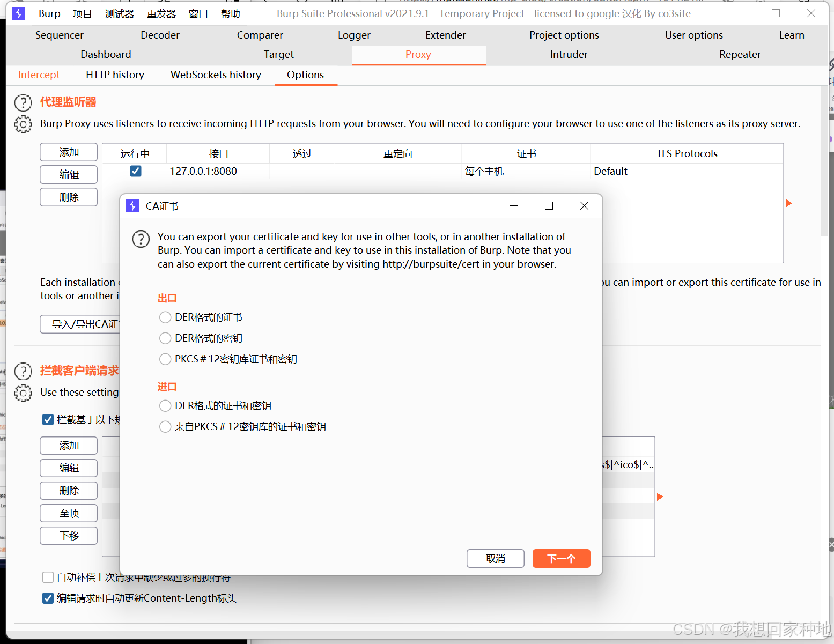Open the Burp menu
The width and height of the screenshot is (834, 644).
pyautogui.click(x=49, y=13)
